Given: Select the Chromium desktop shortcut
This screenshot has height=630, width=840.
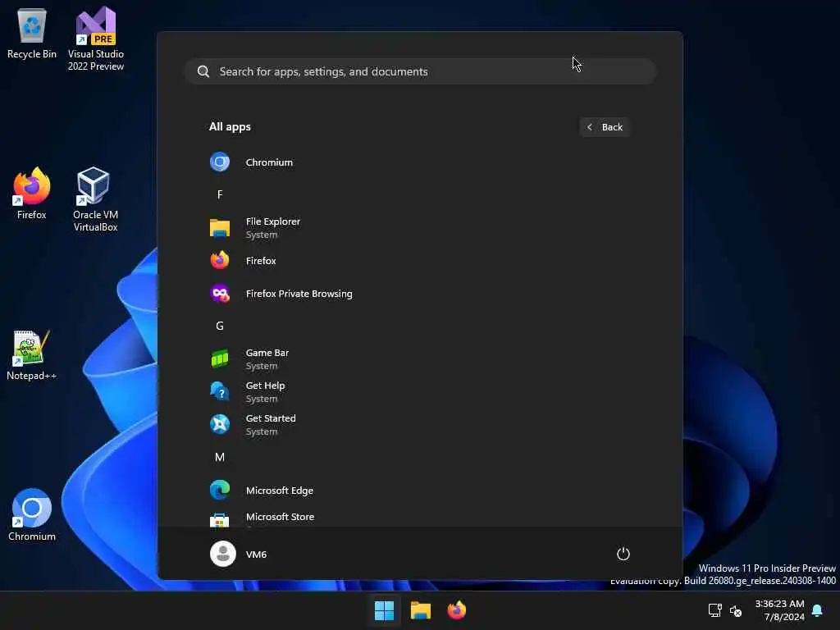Looking at the screenshot, I should pos(32,515).
